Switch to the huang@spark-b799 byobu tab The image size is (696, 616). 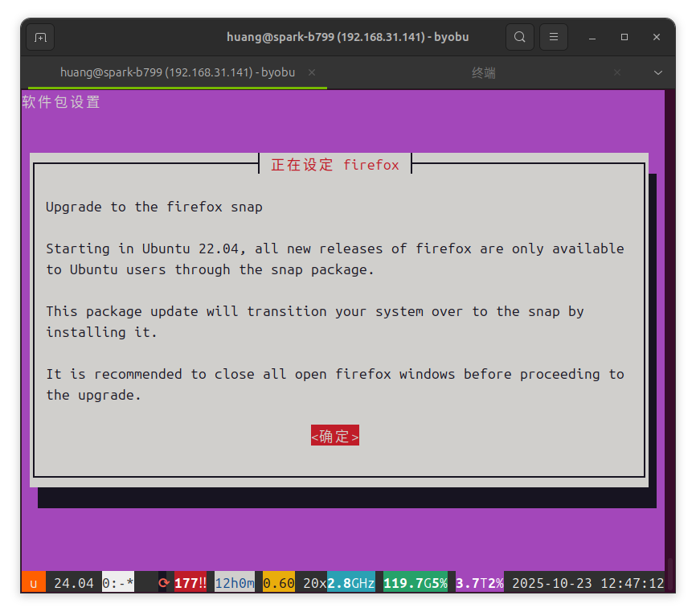tap(178, 72)
